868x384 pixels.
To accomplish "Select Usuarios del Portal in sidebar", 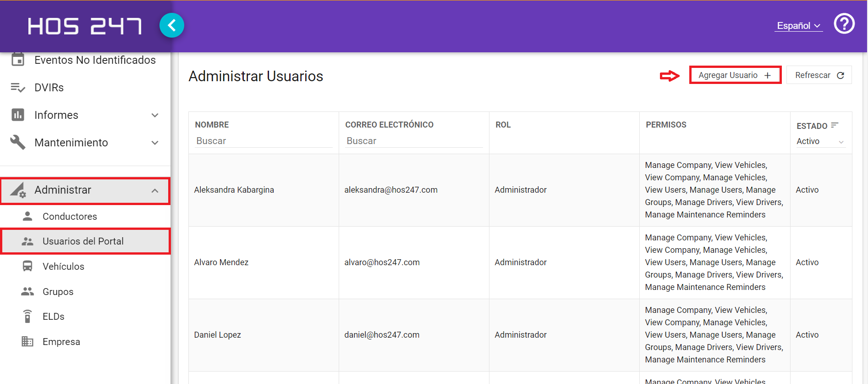I will [x=85, y=241].
